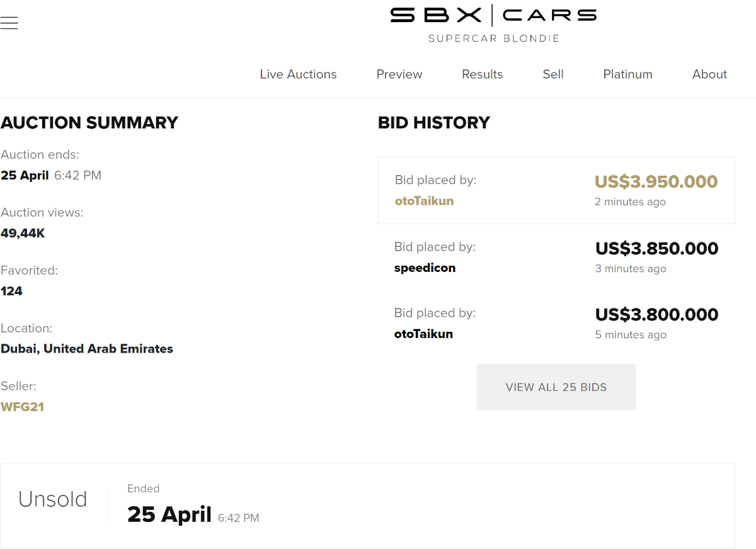The image size is (756, 549).
Task: Click otoTaikun on the US$3.800.000 bid
Action: [423, 334]
